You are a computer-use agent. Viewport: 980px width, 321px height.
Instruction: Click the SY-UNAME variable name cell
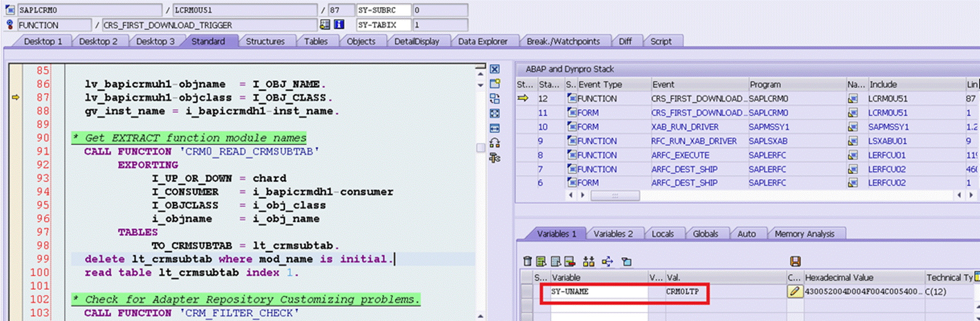[599, 292]
